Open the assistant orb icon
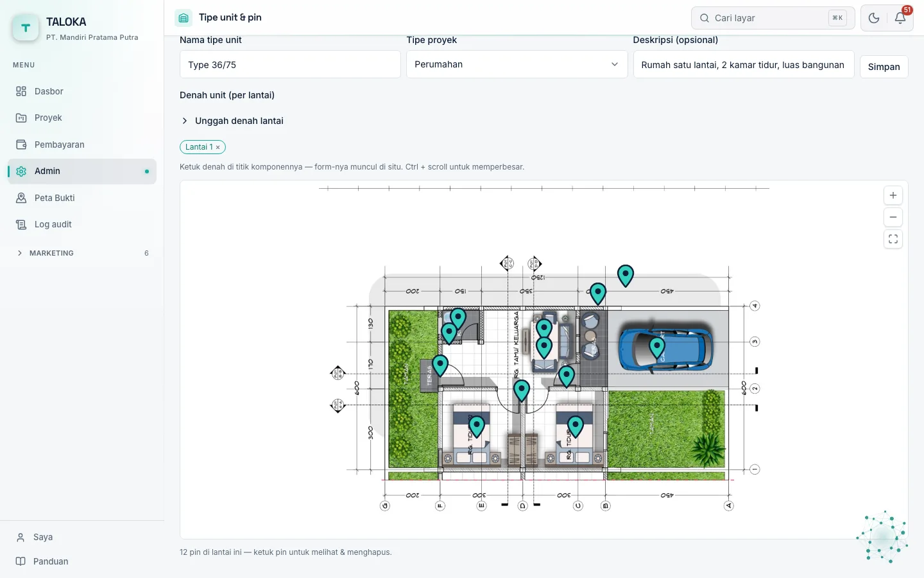Viewport: 924px width, 578px height. pos(883,537)
